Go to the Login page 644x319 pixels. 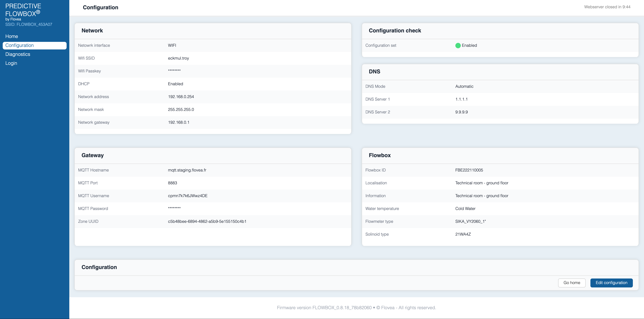pos(11,63)
